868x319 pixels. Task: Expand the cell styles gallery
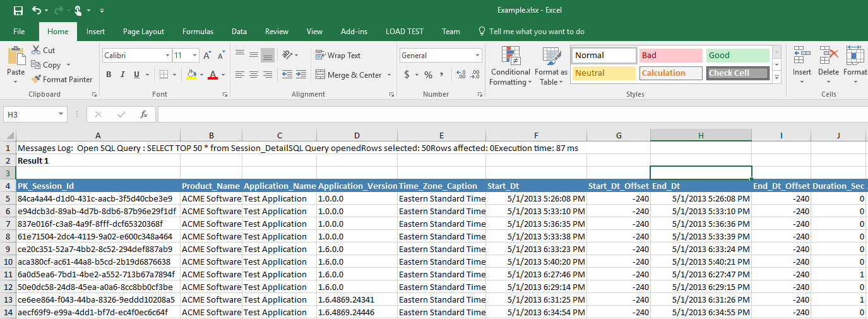(x=778, y=78)
